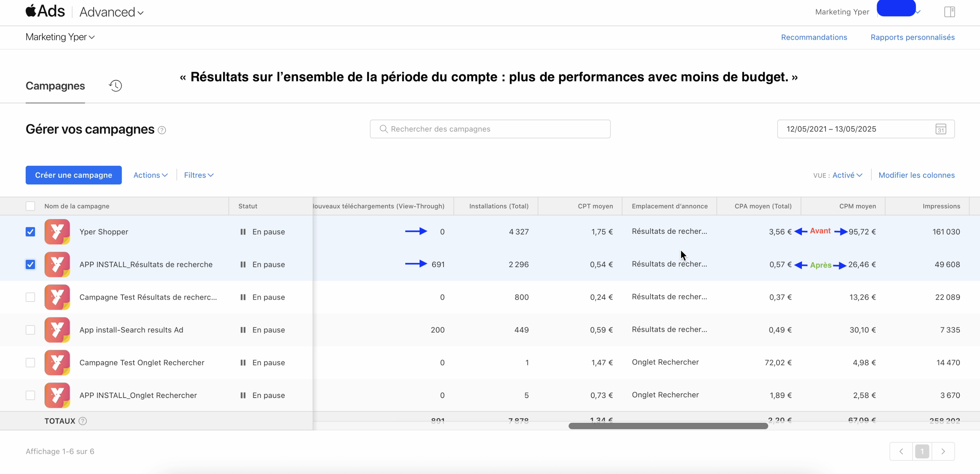Sort by Nom de la campagne column
The width and height of the screenshot is (980, 474).
coord(77,206)
